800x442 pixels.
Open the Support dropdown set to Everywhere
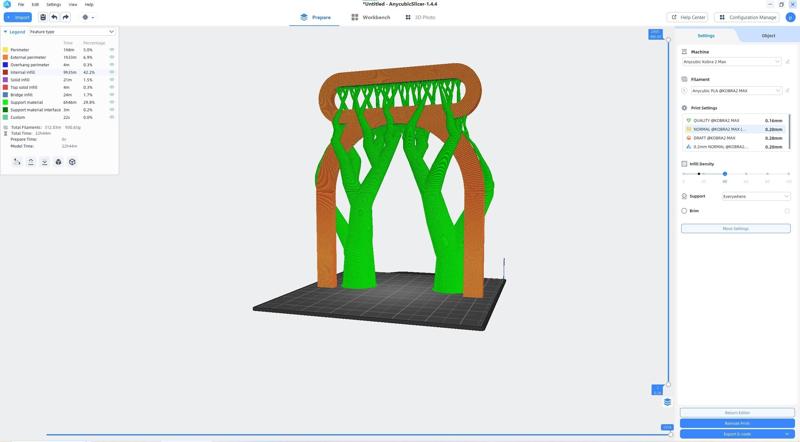(756, 196)
